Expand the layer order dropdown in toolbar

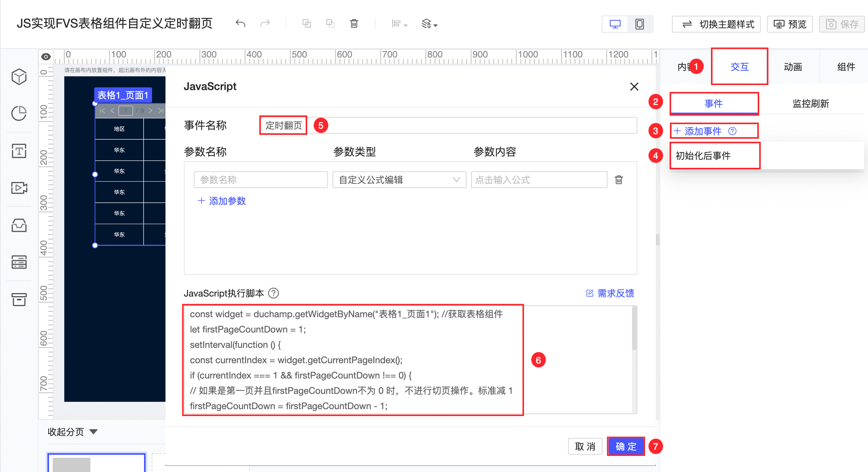pos(429,24)
